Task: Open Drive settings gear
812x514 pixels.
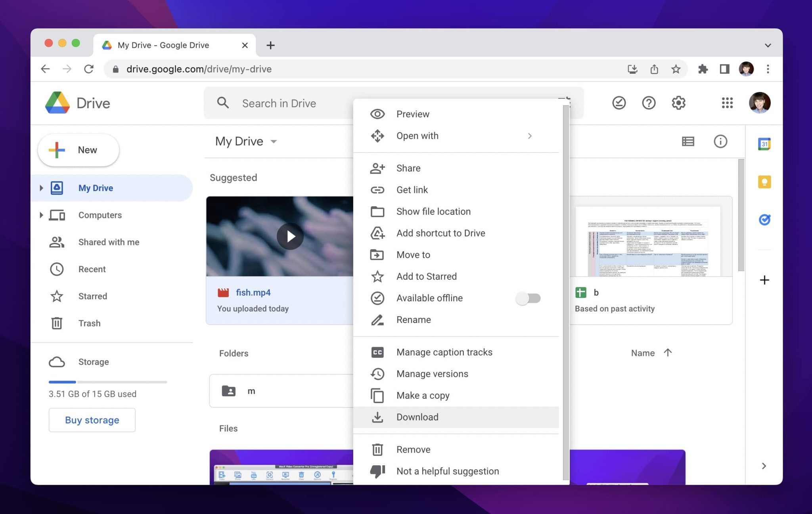Action: 678,103
